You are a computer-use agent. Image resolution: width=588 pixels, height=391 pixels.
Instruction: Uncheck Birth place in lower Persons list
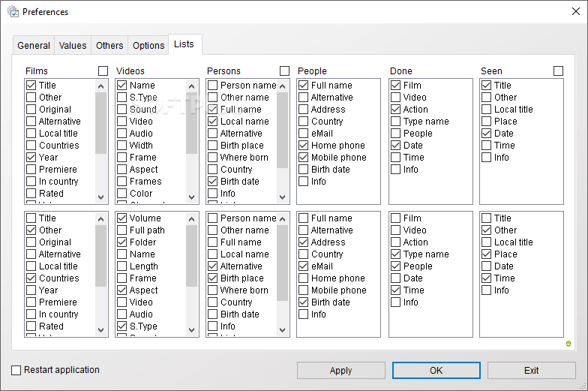[213, 278]
